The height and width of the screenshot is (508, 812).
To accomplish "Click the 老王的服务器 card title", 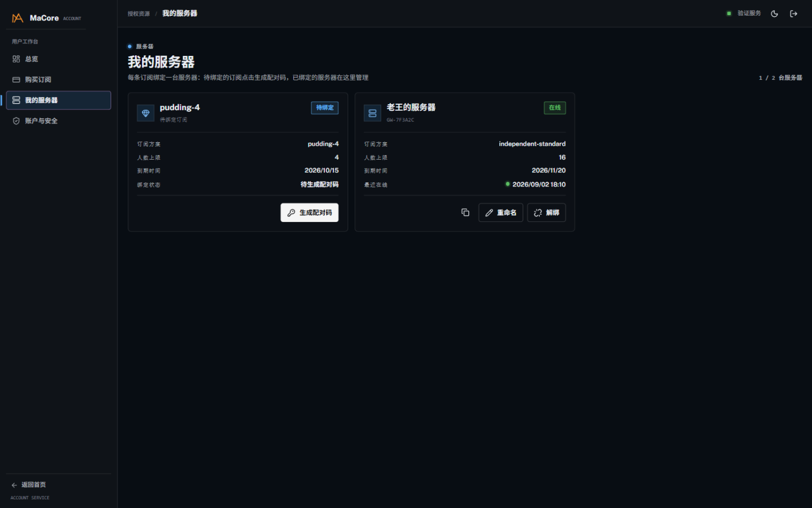I will click(x=411, y=107).
